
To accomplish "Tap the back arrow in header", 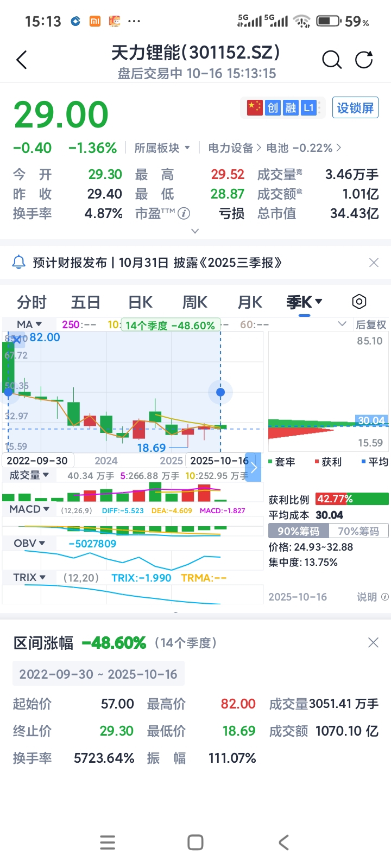I will tap(22, 60).
